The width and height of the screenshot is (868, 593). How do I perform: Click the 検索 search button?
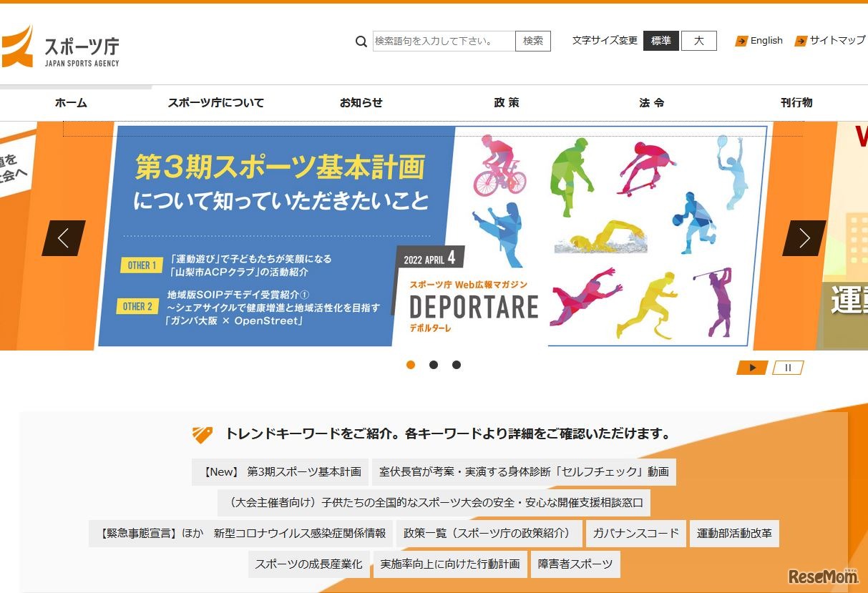coord(533,41)
